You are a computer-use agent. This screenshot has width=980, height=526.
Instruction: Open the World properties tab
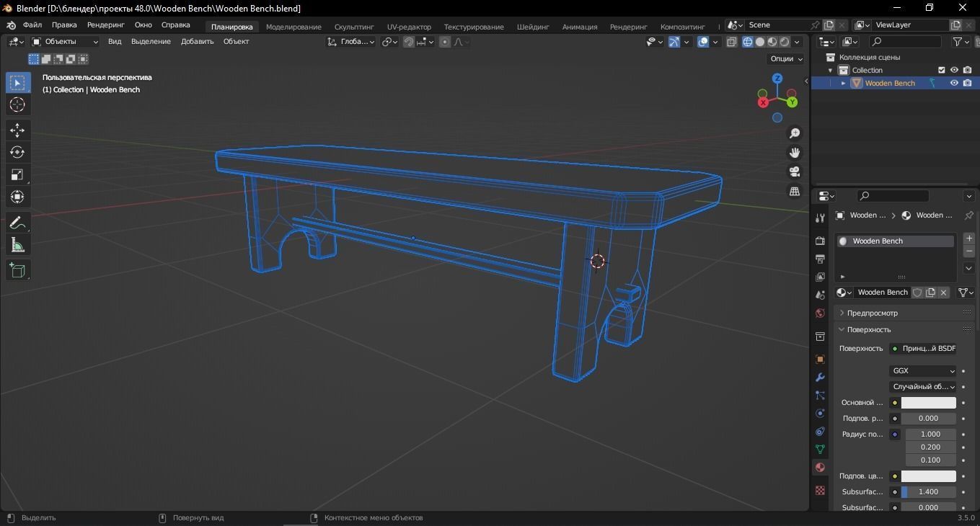[820, 313]
